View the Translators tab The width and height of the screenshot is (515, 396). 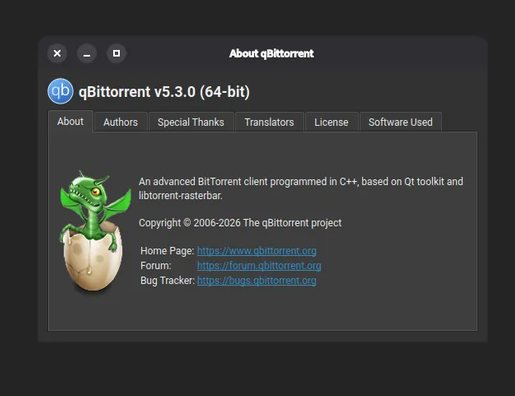click(x=269, y=122)
